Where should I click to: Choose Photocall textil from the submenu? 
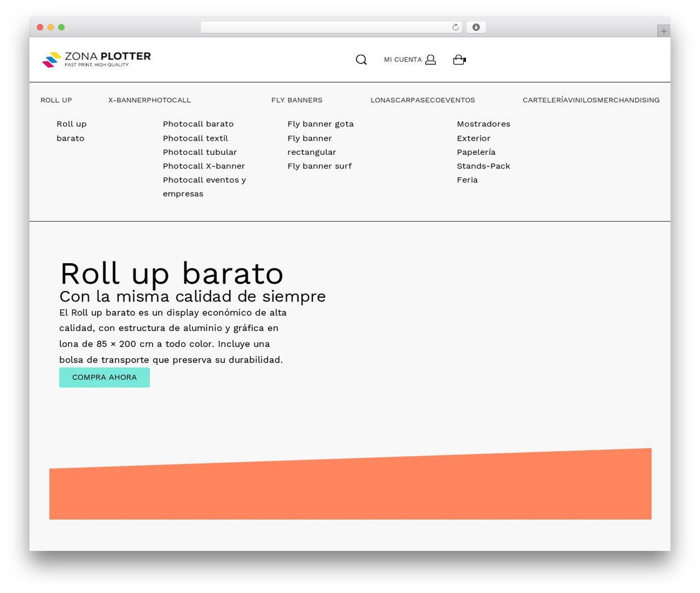pos(195,138)
